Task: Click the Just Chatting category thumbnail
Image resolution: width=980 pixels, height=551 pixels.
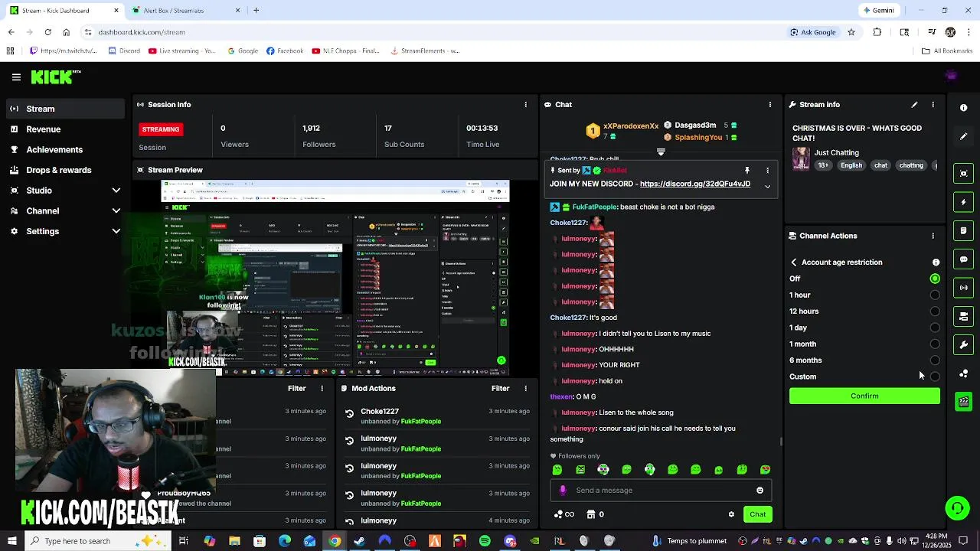Action: point(801,158)
